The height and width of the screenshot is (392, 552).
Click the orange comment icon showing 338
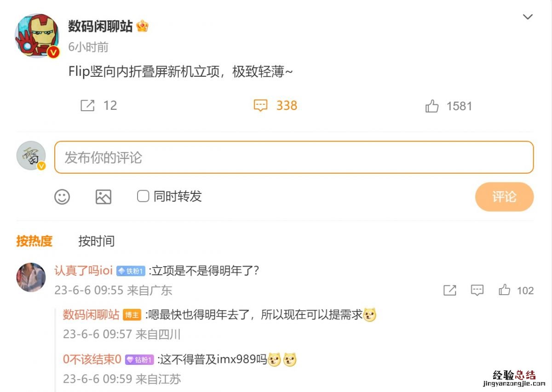pos(260,106)
